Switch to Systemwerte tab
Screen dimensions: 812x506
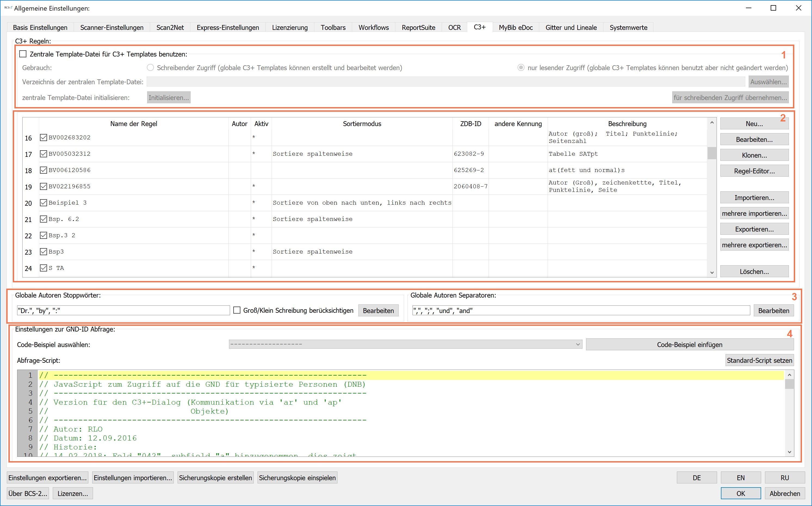coord(628,27)
